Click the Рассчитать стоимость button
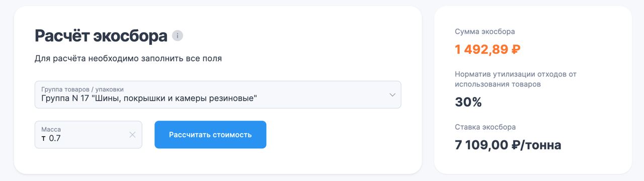 coord(210,135)
